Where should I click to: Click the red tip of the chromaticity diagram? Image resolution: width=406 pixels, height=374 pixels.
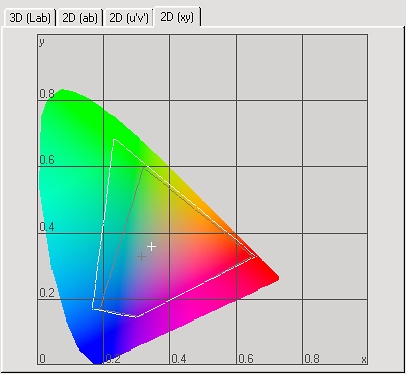pos(277,277)
